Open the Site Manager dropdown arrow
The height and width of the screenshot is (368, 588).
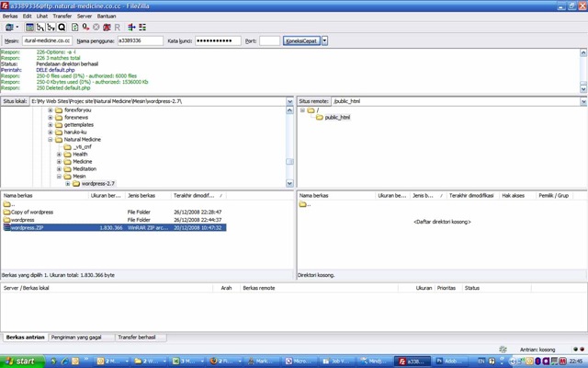pos(17,27)
